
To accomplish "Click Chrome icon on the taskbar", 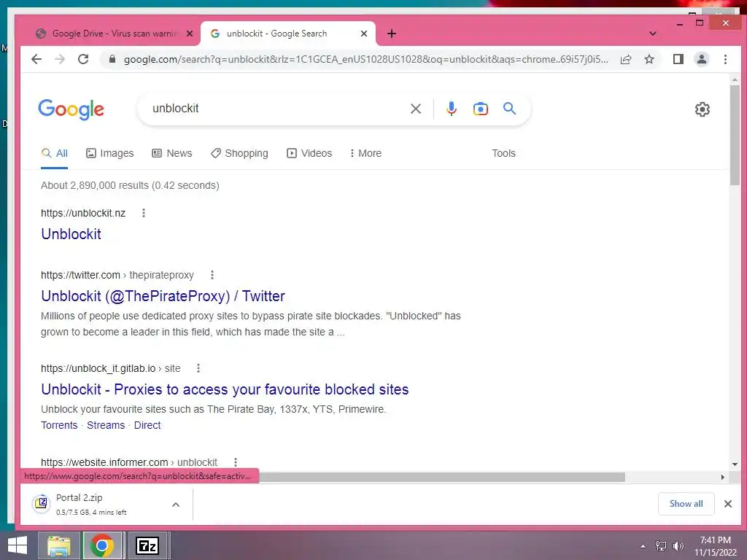I will point(102,545).
